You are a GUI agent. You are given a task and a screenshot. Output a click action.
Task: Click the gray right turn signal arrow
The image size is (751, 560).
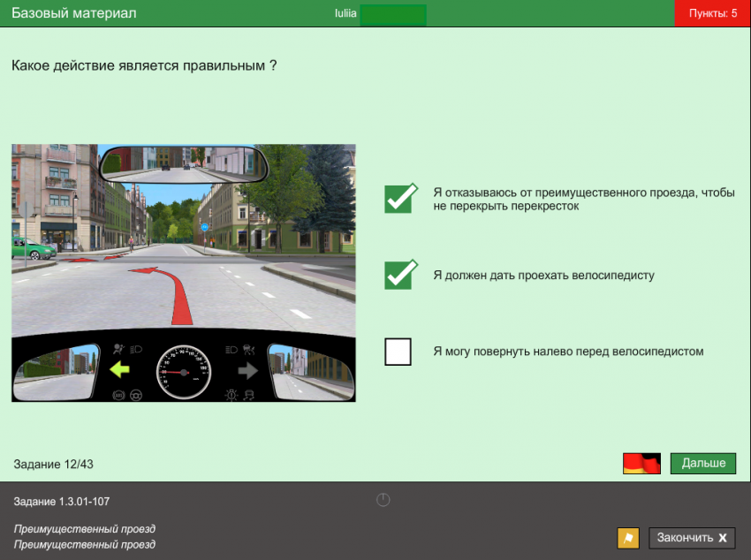tap(248, 370)
